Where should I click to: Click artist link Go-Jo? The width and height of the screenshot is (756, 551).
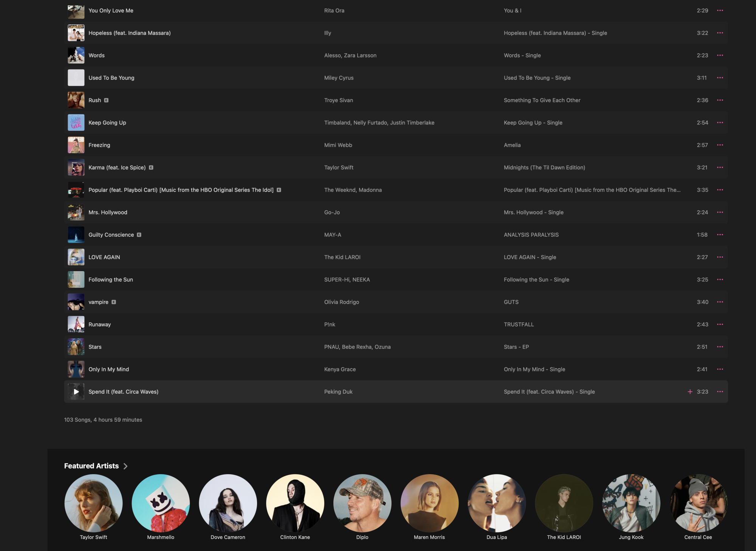(x=332, y=213)
